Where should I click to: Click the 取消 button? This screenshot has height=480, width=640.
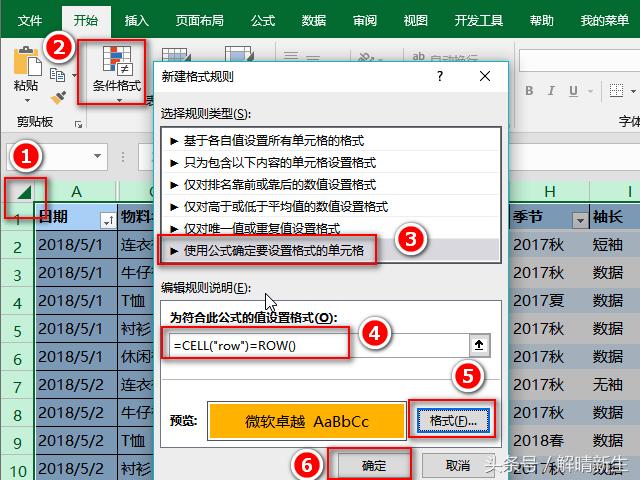click(x=458, y=465)
